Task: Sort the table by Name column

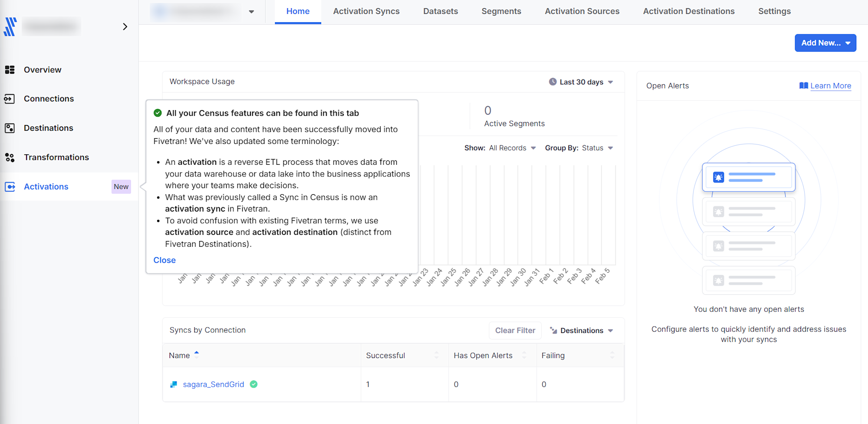Action: pos(180,356)
